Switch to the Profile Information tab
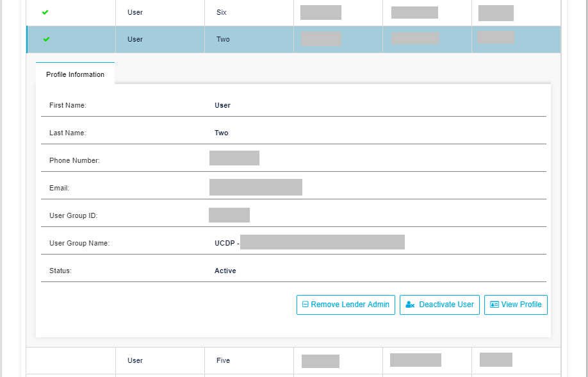The width and height of the screenshot is (588, 377). pos(75,74)
